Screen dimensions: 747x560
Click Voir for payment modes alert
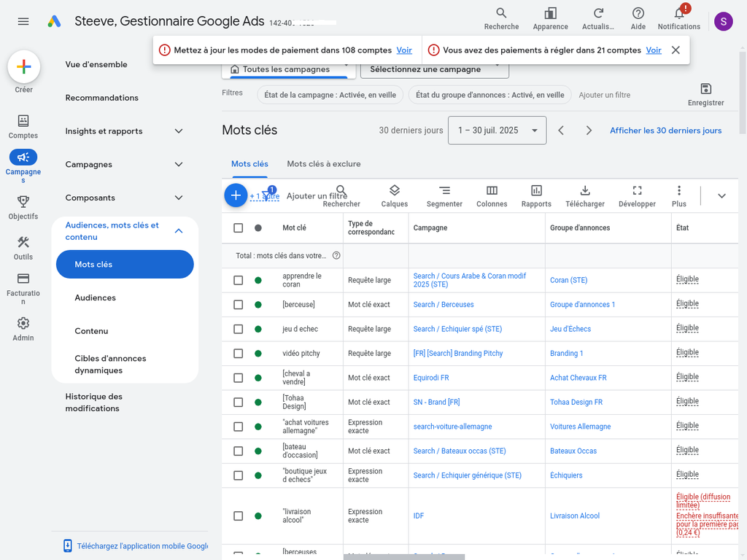tap(404, 50)
